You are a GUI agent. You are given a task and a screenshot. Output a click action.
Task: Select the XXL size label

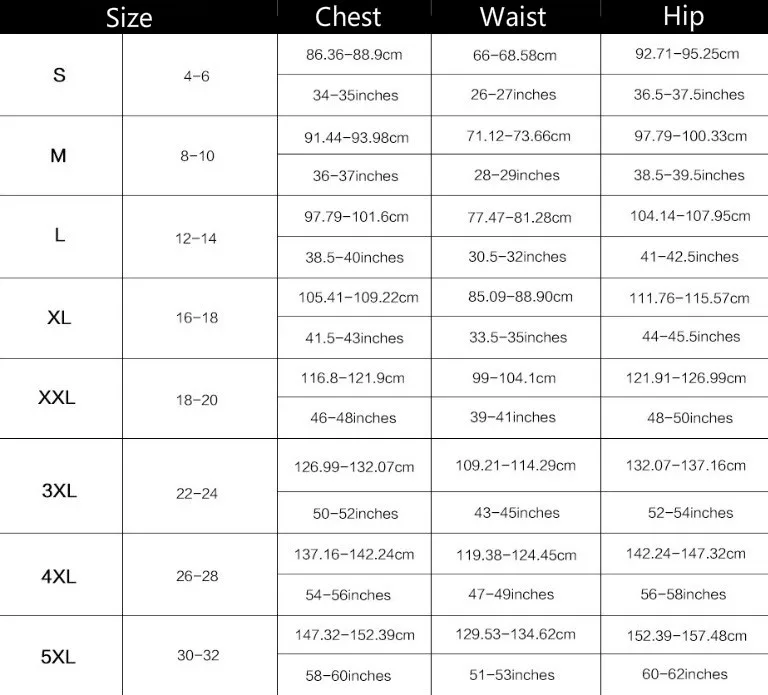(57, 397)
